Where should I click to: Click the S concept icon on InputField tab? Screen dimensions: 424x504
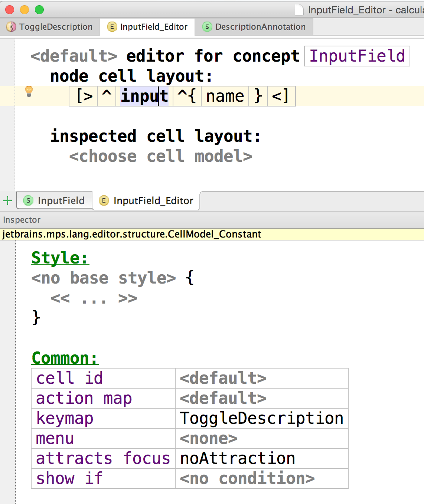click(x=28, y=200)
